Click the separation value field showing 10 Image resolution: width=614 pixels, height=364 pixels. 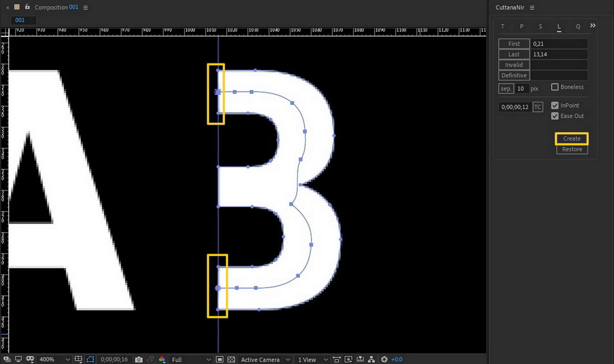(x=521, y=88)
